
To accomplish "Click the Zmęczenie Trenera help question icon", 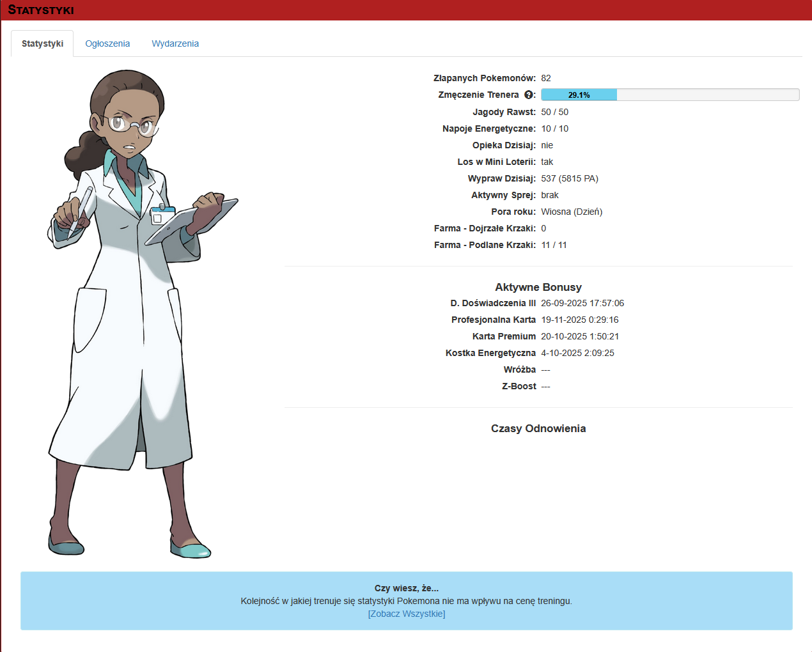I will [x=529, y=95].
